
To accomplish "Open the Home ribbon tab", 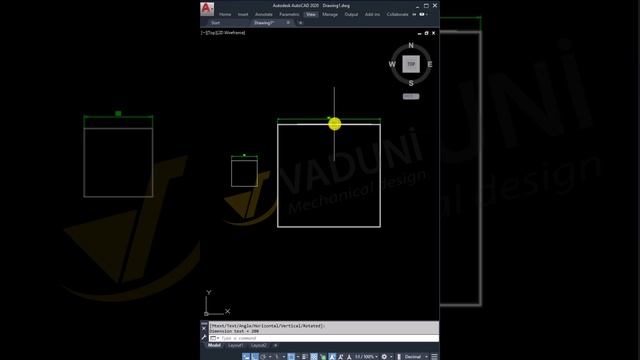I will (225, 14).
